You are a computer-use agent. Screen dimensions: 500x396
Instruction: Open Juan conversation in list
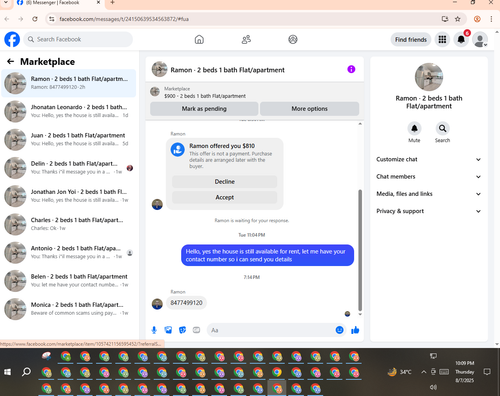point(69,140)
